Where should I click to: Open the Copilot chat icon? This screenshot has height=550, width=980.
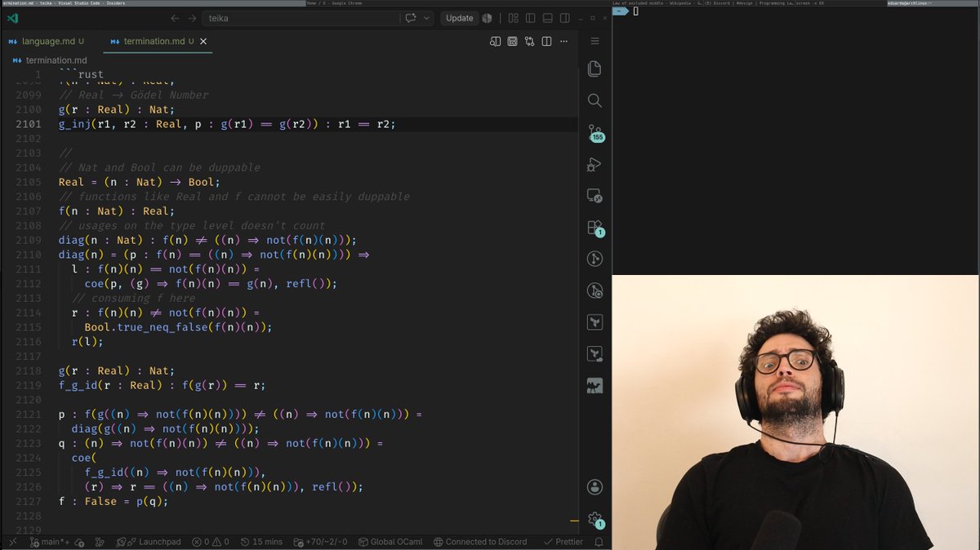coord(411,18)
